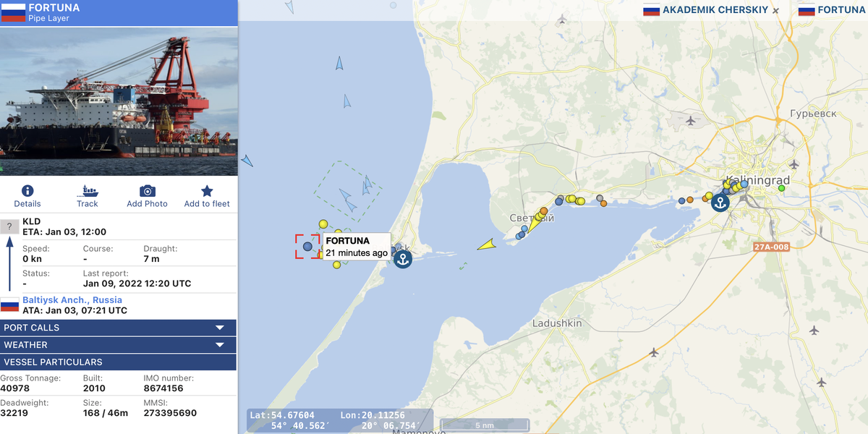Click the Lat/Lon coordinate readout
The width and height of the screenshot is (868, 434).
[340, 420]
